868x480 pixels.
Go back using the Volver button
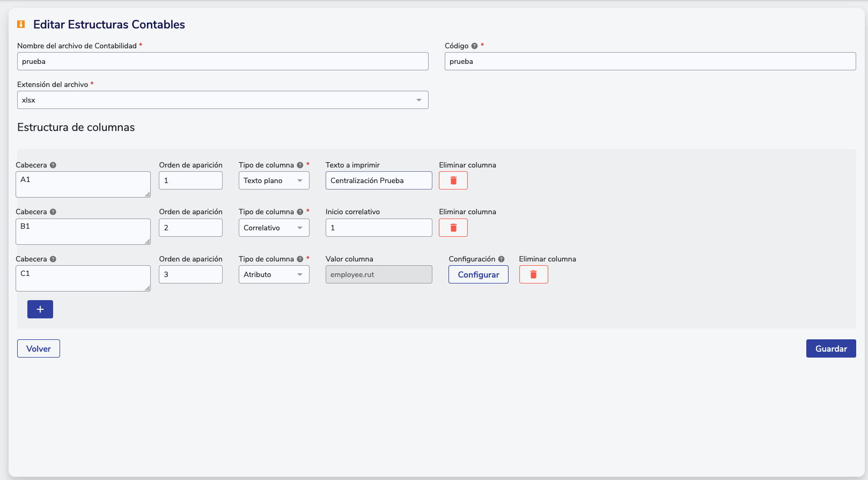(x=39, y=348)
